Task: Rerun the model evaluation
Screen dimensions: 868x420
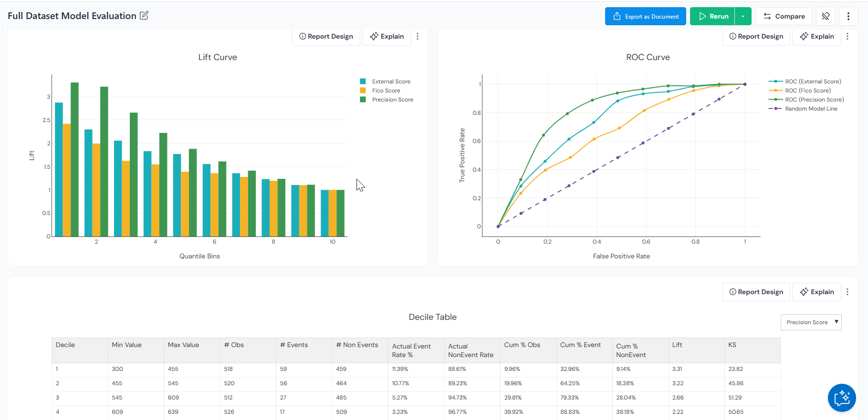Action: tap(712, 16)
